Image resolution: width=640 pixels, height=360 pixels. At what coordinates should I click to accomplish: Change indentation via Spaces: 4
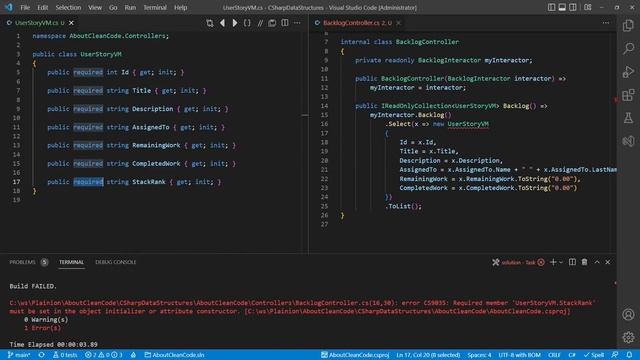pos(479,355)
